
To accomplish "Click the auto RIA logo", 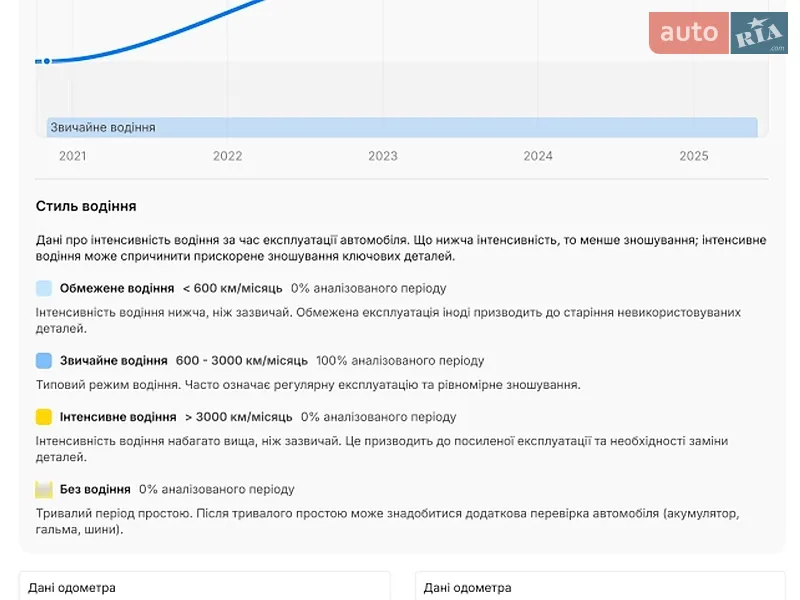I will click(718, 33).
